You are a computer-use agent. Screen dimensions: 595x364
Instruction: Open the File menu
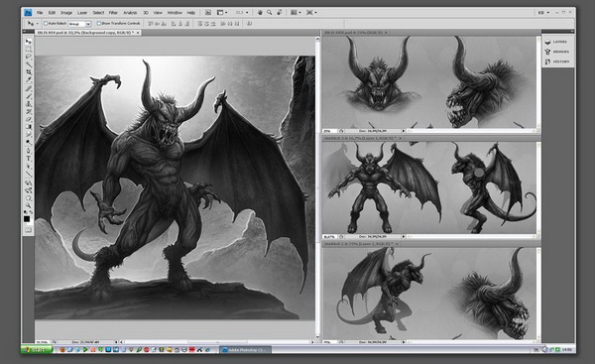(x=40, y=13)
